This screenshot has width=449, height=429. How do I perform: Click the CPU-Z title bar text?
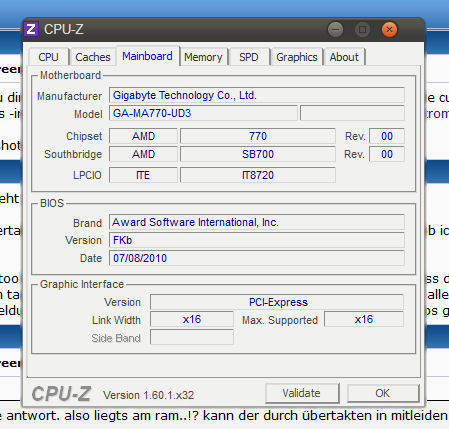[x=64, y=29]
